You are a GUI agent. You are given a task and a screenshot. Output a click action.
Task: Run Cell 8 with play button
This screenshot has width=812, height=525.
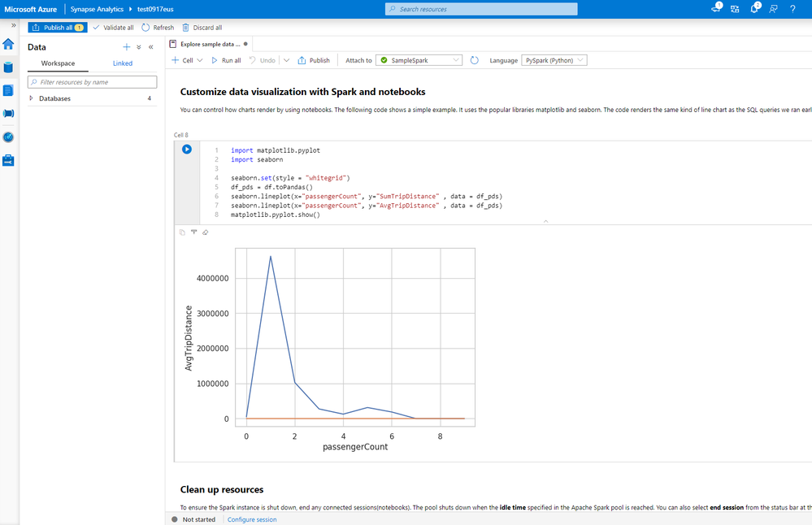coord(187,149)
